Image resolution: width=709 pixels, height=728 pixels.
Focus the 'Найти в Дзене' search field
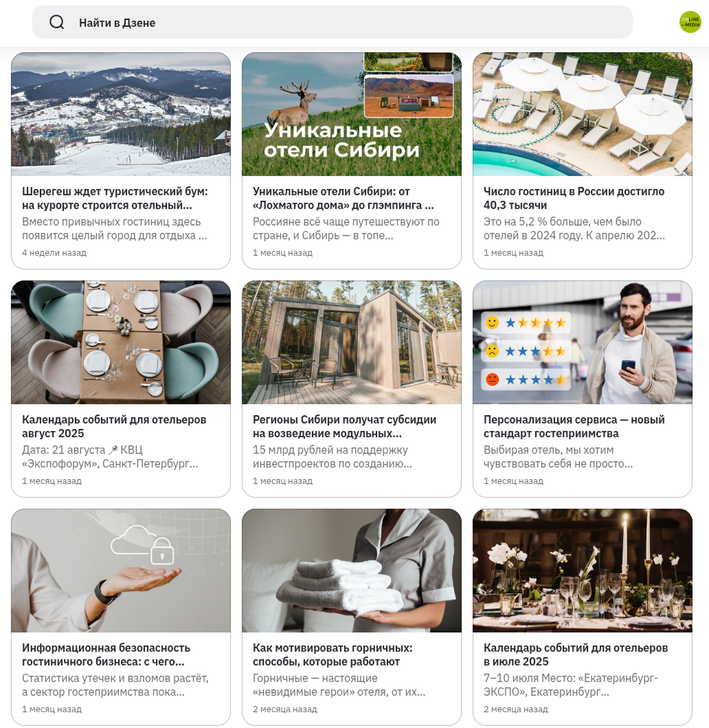[333, 22]
